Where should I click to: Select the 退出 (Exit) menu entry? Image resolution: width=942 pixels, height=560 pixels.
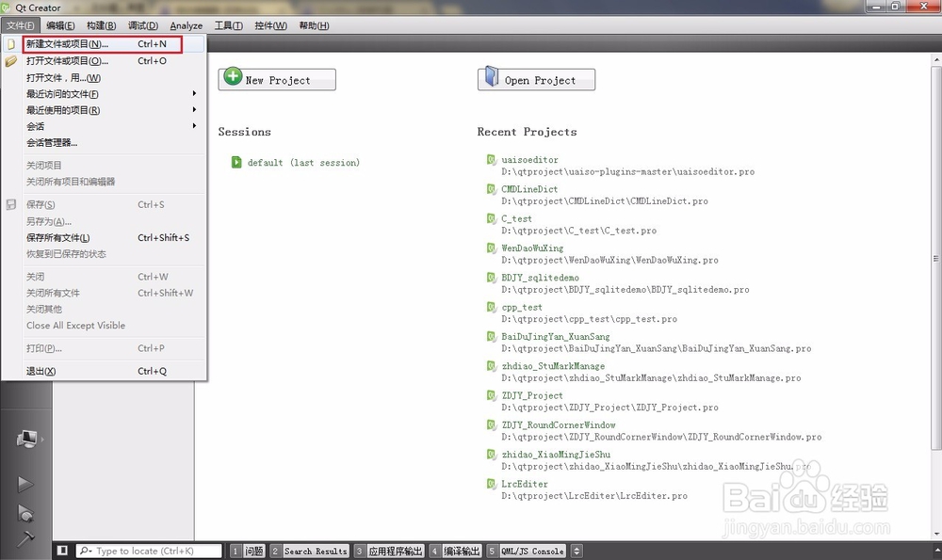point(104,371)
